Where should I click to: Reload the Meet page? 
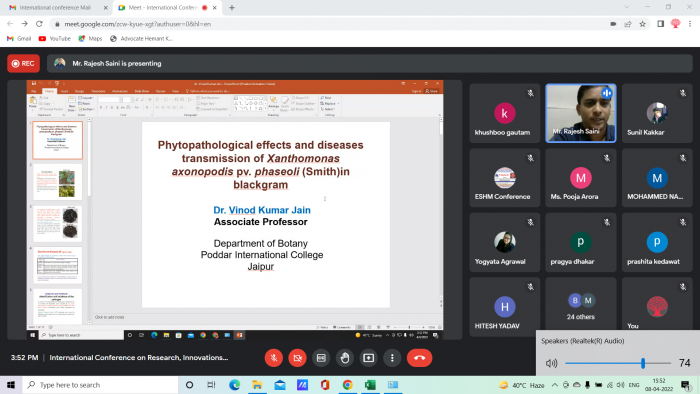(39, 24)
